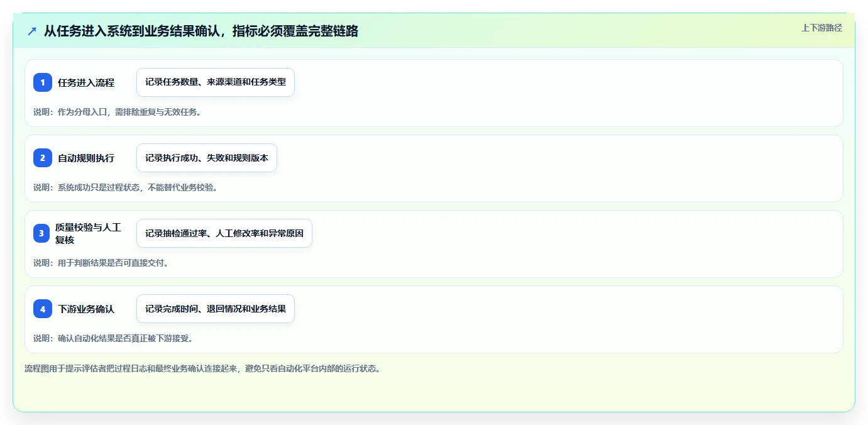Image resolution: width=868 pixels, height=425 pixels.
Task: Click the 记录抽检通过率、人工修改率和异常原因 chip
Action: (x=224, y=233)
